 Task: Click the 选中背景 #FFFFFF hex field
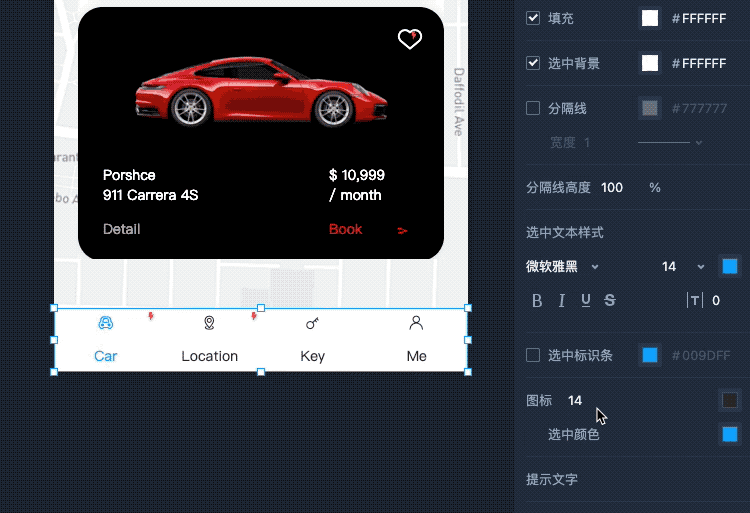(699, 63)
